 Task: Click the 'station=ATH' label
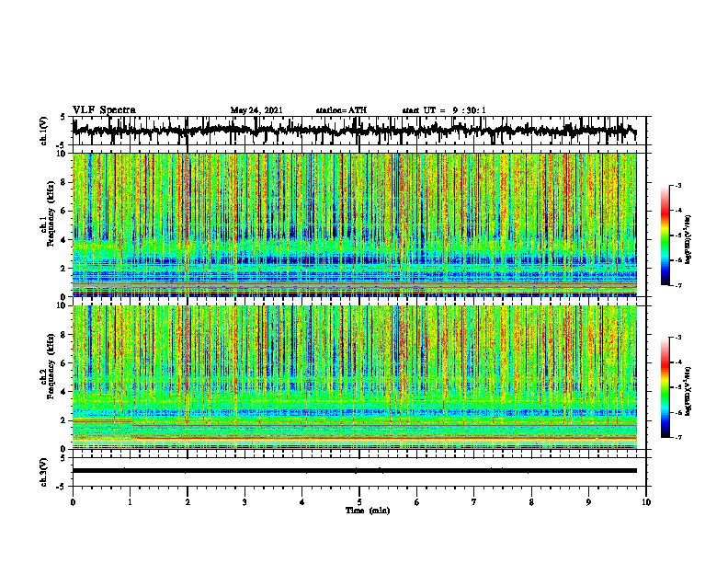pyautogui.click(x=341, y=110)
